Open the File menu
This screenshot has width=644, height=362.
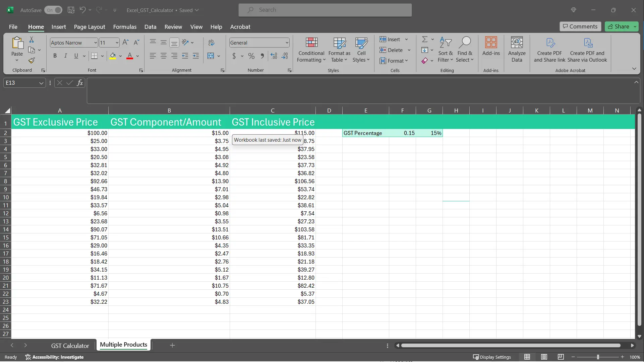(x=13, y=27)
